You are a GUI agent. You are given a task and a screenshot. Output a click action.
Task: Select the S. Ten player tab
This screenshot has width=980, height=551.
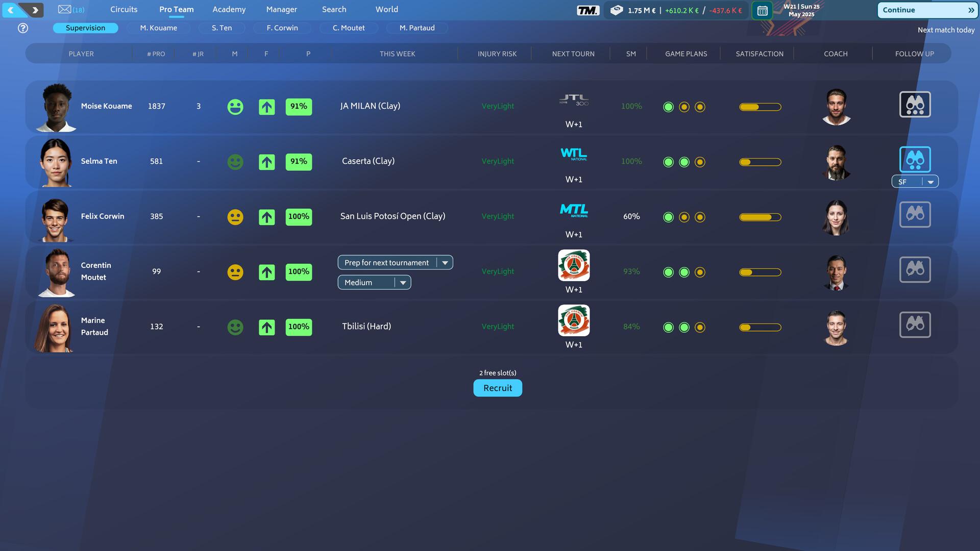point(222,28)
